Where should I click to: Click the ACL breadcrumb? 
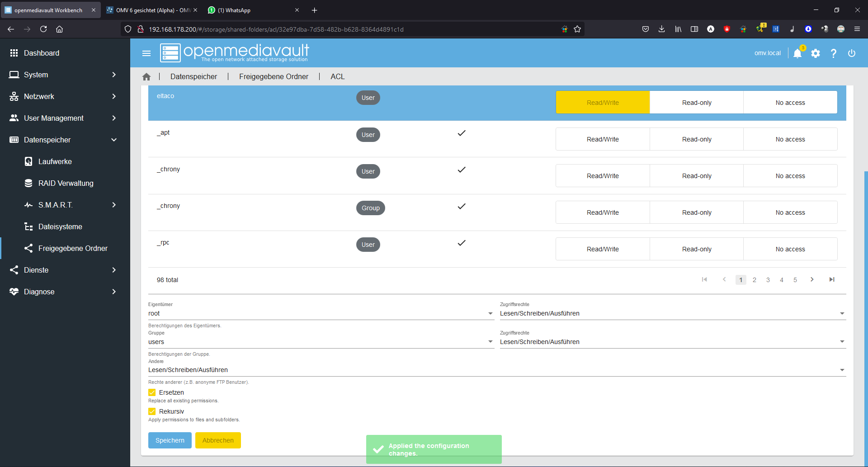(337, 77)
